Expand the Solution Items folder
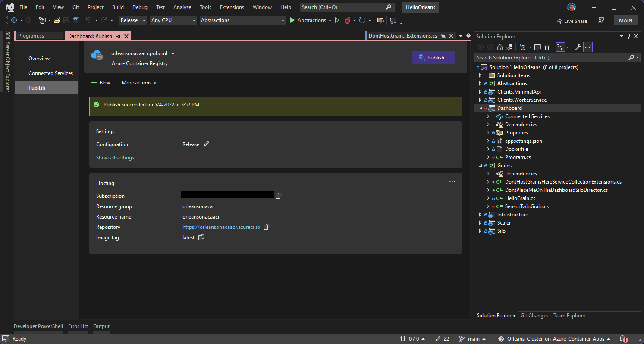The image size is (644, 344). (x=481, y=75)
